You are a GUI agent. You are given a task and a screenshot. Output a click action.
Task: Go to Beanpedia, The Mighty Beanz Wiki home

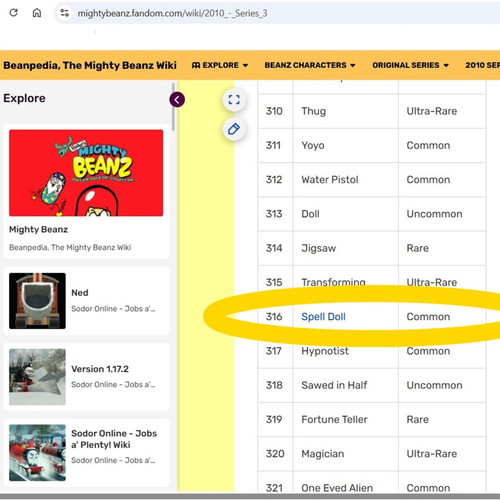click(90, 65)
